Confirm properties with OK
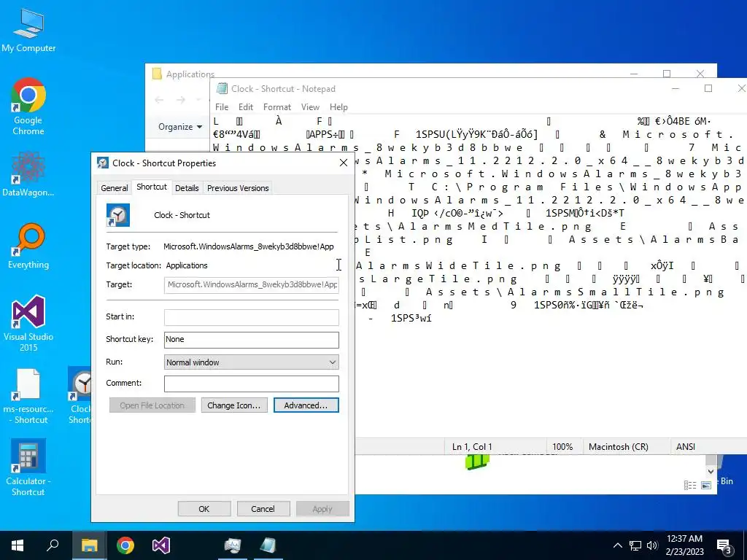 [x=204, y=509]
